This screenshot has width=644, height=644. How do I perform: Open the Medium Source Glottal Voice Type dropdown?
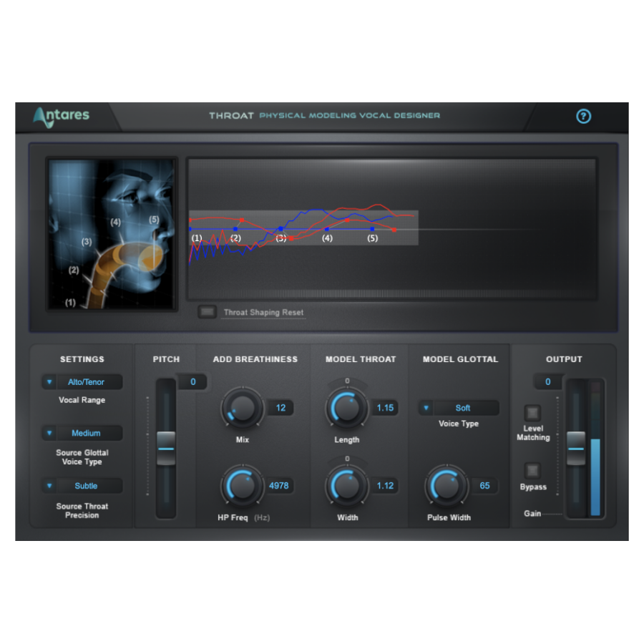click(82, 433)
